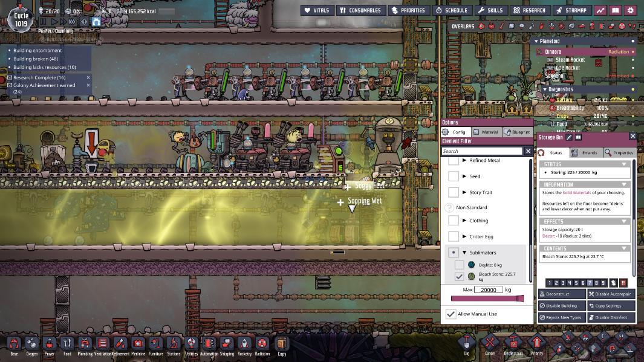
Task: Select the Deconstruct tool icon
Action: tap(513, 342)
